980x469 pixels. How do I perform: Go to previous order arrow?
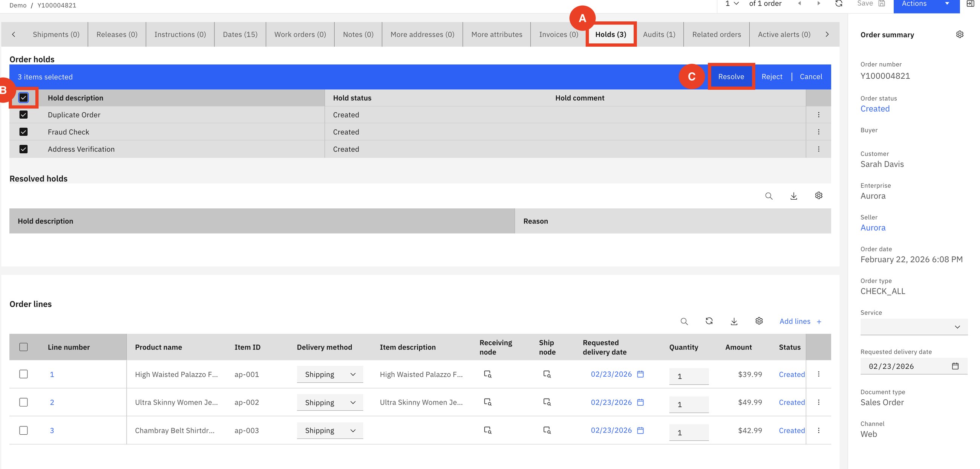click(x=799, y=3)
